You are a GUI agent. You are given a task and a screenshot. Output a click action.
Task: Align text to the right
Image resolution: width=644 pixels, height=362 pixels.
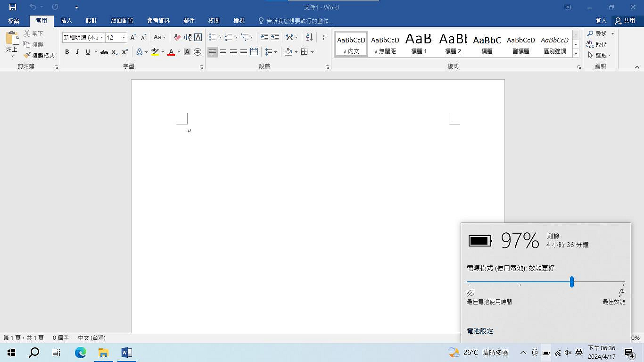point(233,52)
